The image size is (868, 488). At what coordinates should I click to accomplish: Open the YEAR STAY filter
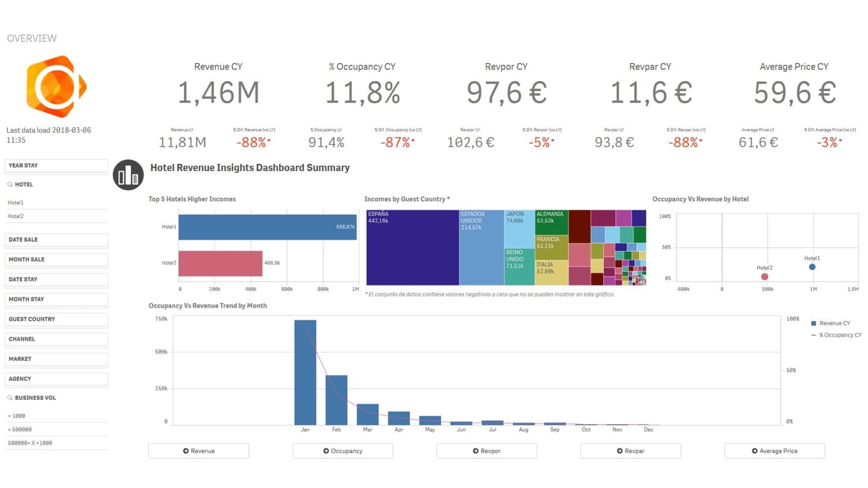click(x=56, y=166)
